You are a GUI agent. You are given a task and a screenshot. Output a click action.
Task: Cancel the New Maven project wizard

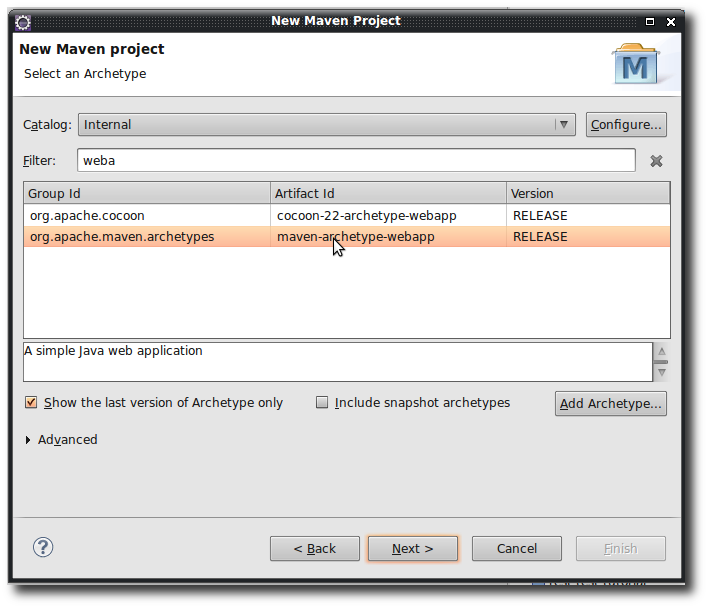click(517, 548)
